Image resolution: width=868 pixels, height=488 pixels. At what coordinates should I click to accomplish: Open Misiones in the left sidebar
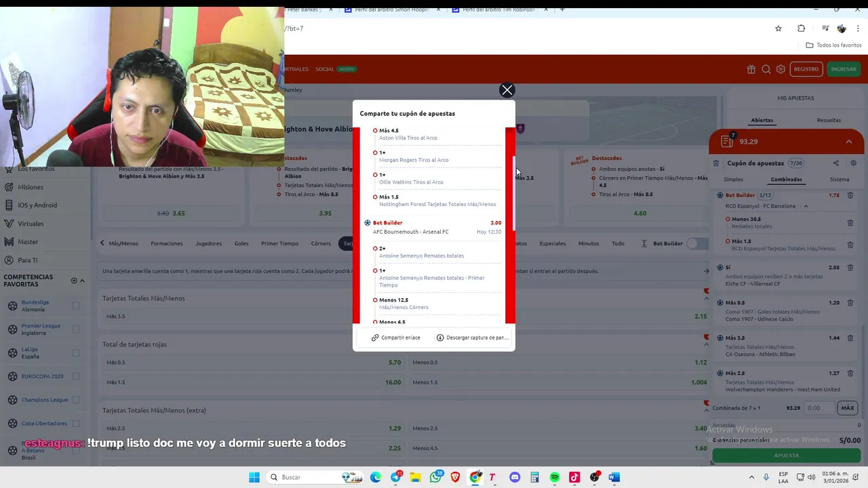click(x=31, y=187)
